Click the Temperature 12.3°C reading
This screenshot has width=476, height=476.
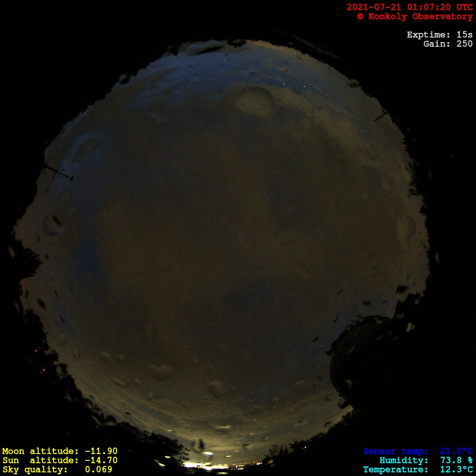pyautogui.click(x=417, y=470)
